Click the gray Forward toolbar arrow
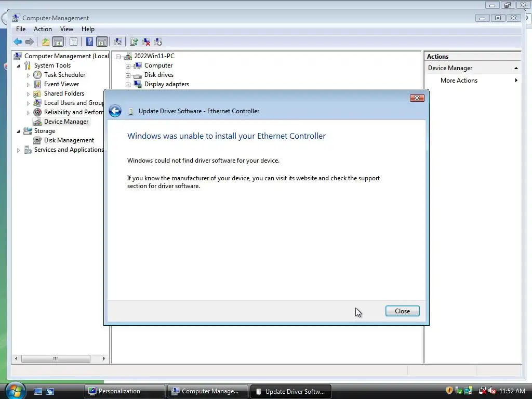This screenshot has height=399, width=532. click(30, 42)
